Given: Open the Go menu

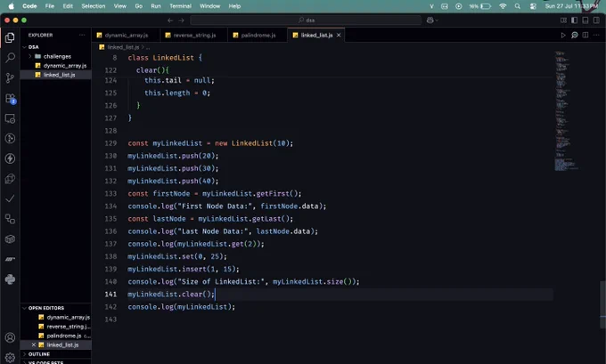Looking at the screenshot, I should 138,6.
